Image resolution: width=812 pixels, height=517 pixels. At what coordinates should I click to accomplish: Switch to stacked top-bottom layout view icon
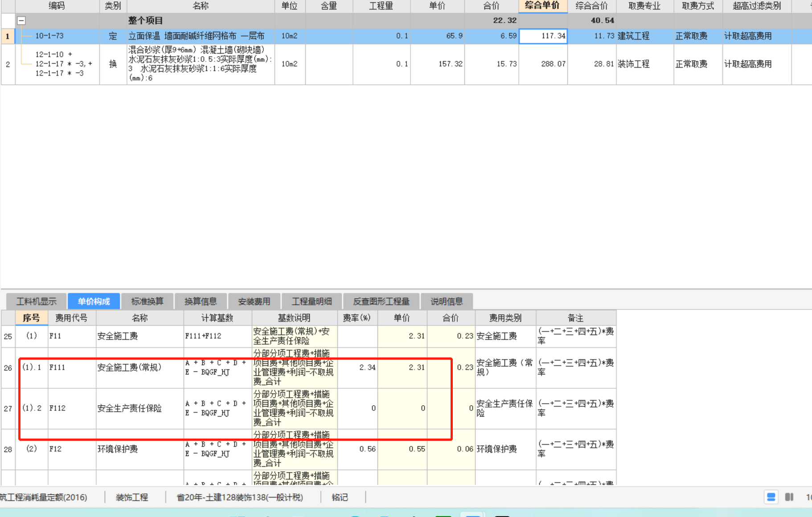[771, 497]
